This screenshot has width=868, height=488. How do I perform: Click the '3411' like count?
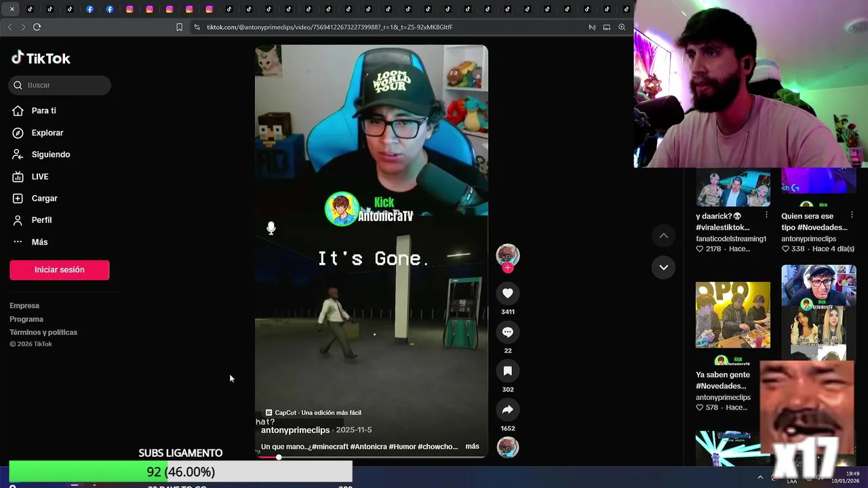pos(507,312)
